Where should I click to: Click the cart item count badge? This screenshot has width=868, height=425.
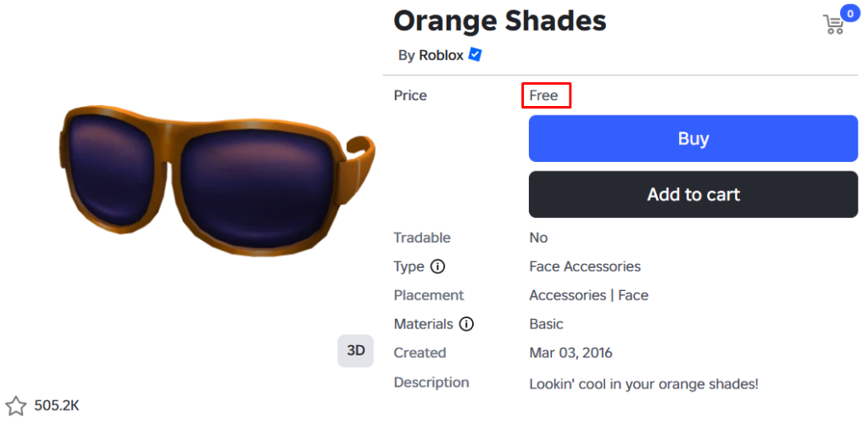849,14
